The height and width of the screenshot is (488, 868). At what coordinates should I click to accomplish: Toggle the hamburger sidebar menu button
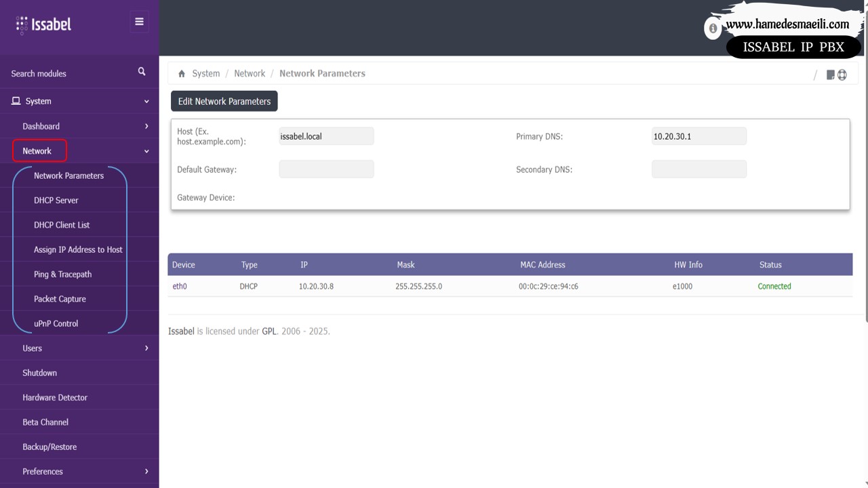pos(139,22)
